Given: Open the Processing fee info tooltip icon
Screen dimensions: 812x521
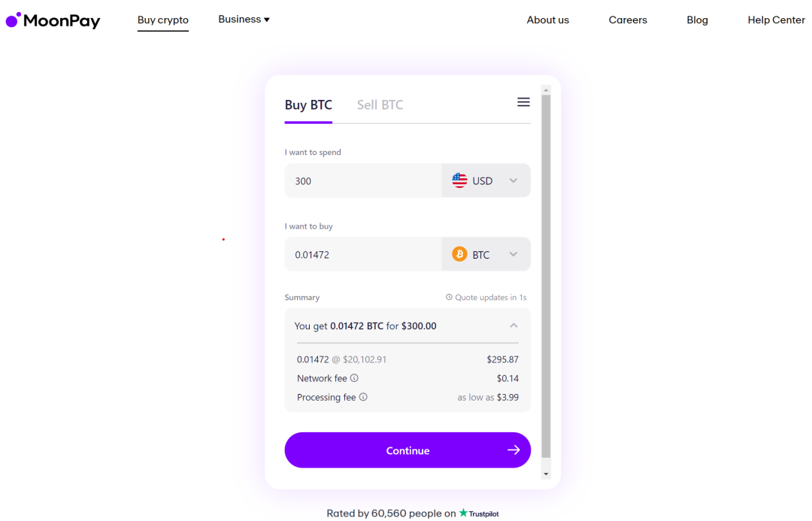Looking at the screenshot, I should 363,397.
